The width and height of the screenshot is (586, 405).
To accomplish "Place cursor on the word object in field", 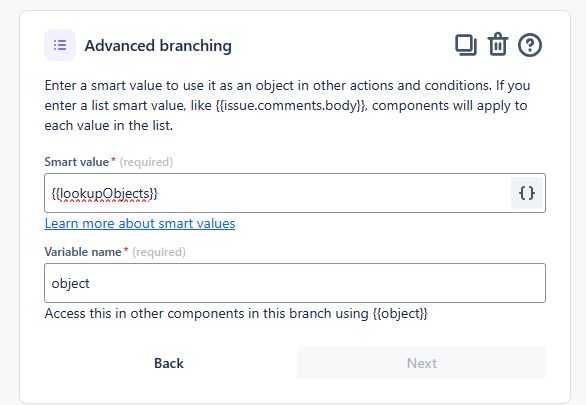I will [71, 284].
